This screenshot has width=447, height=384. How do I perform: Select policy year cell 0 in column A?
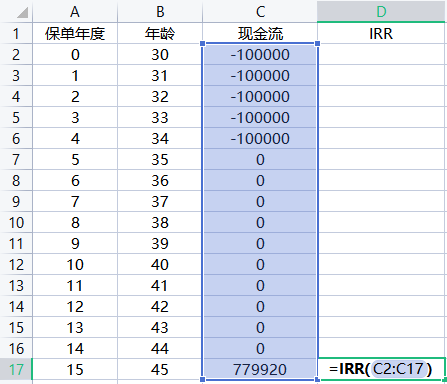click(x=75, y=54)
